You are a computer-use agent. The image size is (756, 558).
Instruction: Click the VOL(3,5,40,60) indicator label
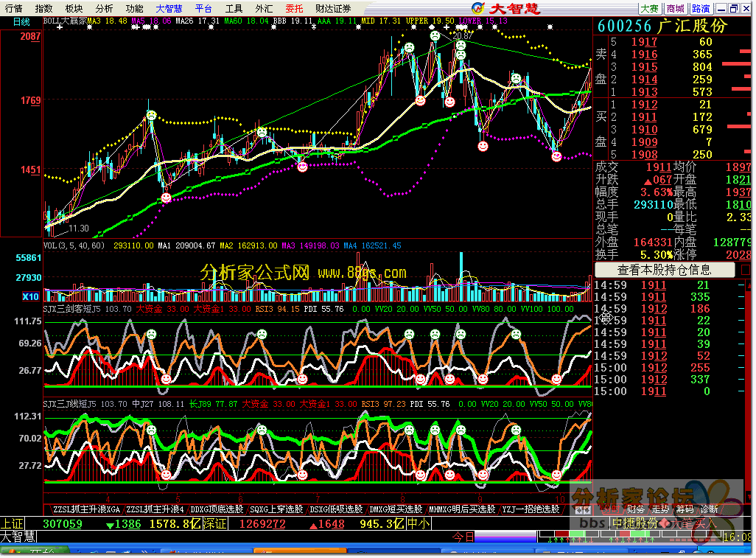[x=74, y=245]
